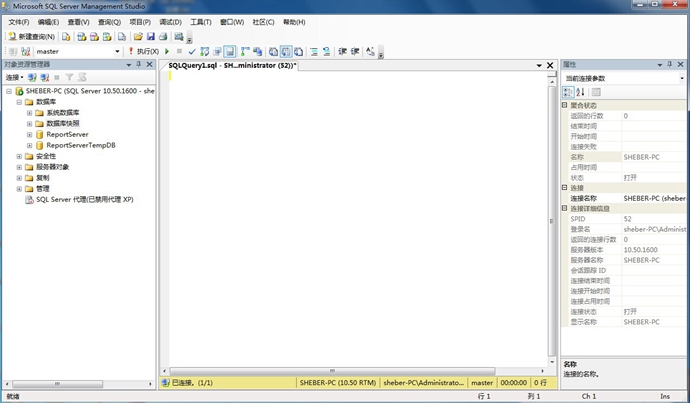Specify values for template parameters icon

(x=370, y=51)
